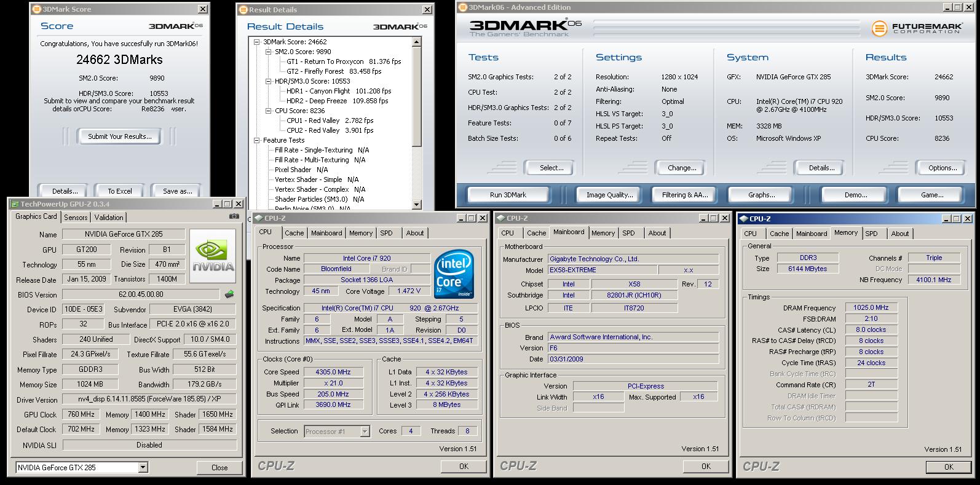Image resolution: width=980 pixels, height=485 pixels.
Task: Click the GPU-Z BIOS Version field
Action: pyautogui.click(x=141, y=294)
